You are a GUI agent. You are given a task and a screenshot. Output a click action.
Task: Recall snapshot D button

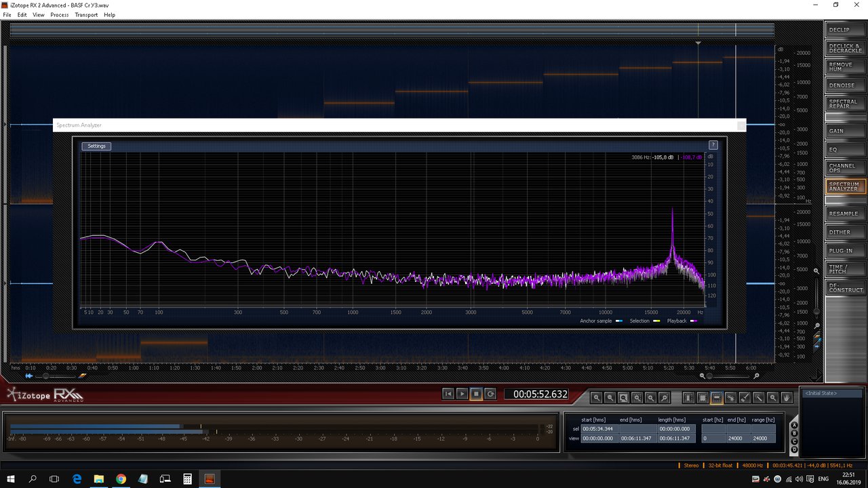click(x=794, y=449)
